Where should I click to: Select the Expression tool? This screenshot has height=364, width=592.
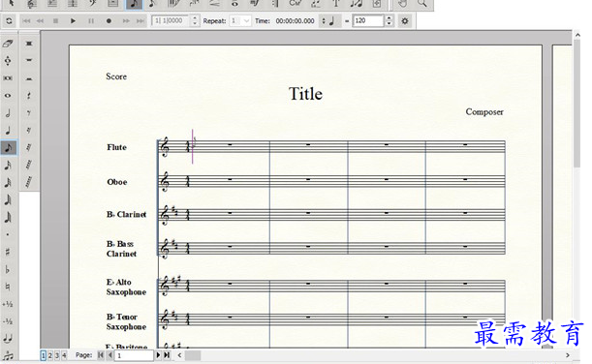[255, 4]
